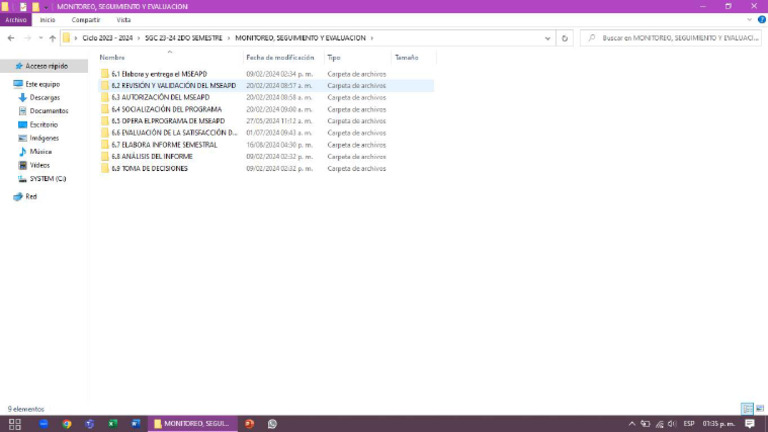The height and width of the screenshot is (432, 768).
Task: Select Este equipo in navigation pane
Action: (43, 84)
